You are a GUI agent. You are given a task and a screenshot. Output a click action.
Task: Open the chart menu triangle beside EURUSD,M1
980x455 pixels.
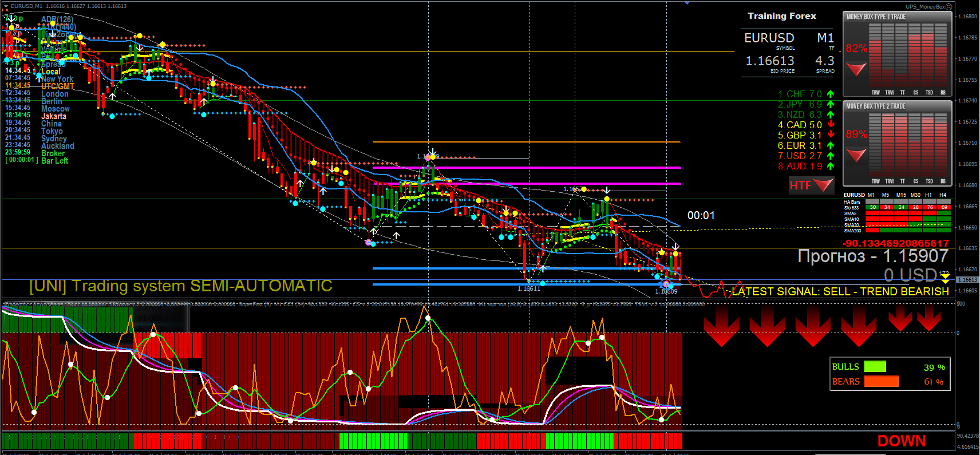tap(6, 6)
